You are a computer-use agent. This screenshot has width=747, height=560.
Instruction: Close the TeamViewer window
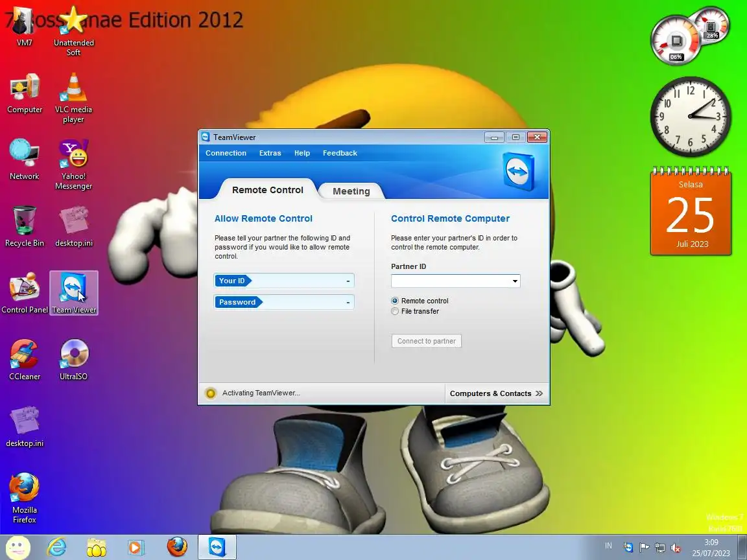coord(537,137)
